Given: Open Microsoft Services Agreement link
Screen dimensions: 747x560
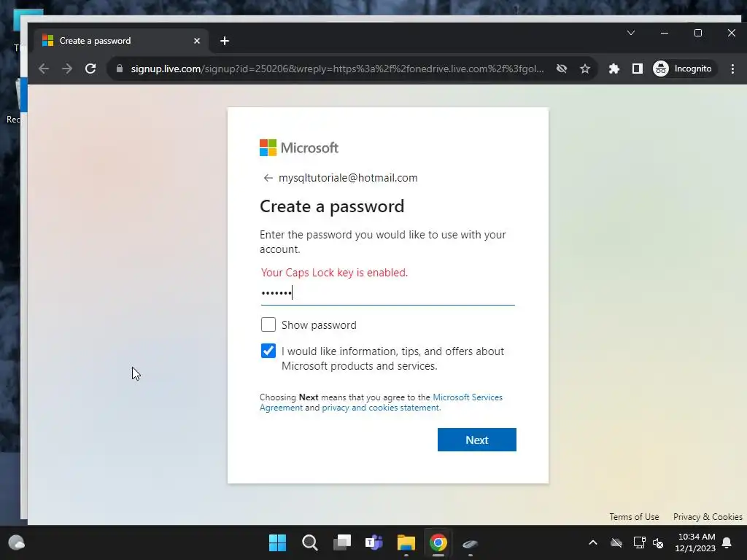Looking at the screenshot, I should pyautogui.click(x=468, y=397).
